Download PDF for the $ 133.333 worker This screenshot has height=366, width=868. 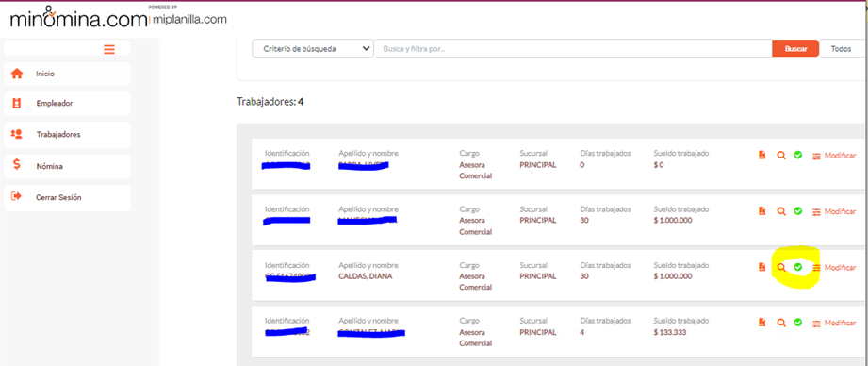(x=762, y=323)
